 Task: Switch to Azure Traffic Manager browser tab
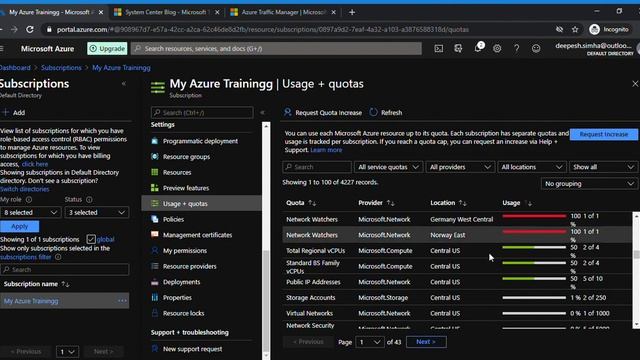pyautogui.click(x=283, y=12)
